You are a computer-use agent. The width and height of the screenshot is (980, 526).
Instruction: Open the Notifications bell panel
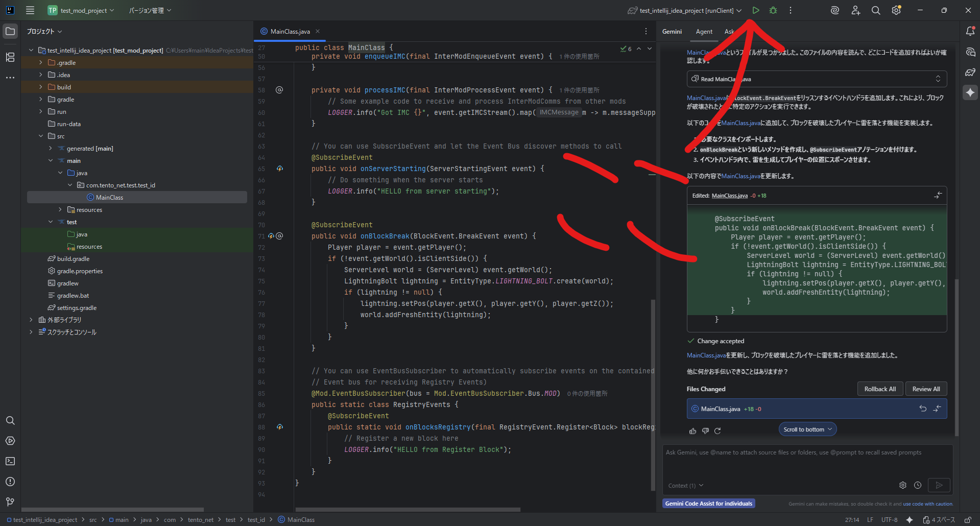coord(970,31)
